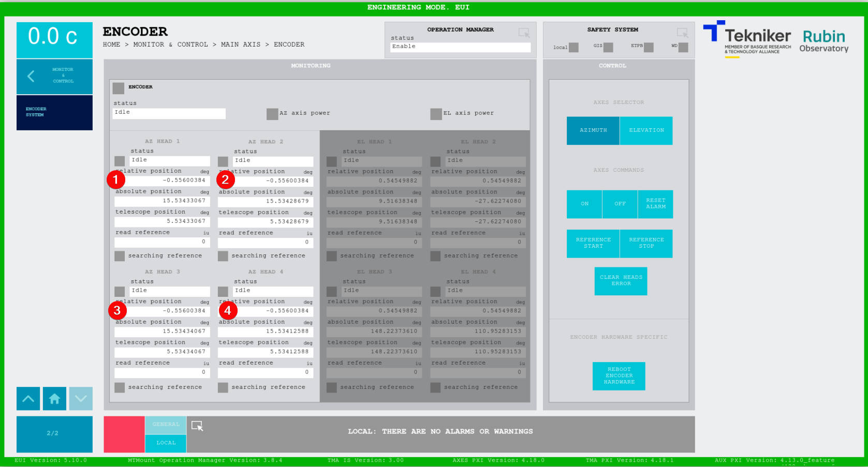
Task: Click MTMount Operation Manager Version text
Action: [205, 460]
